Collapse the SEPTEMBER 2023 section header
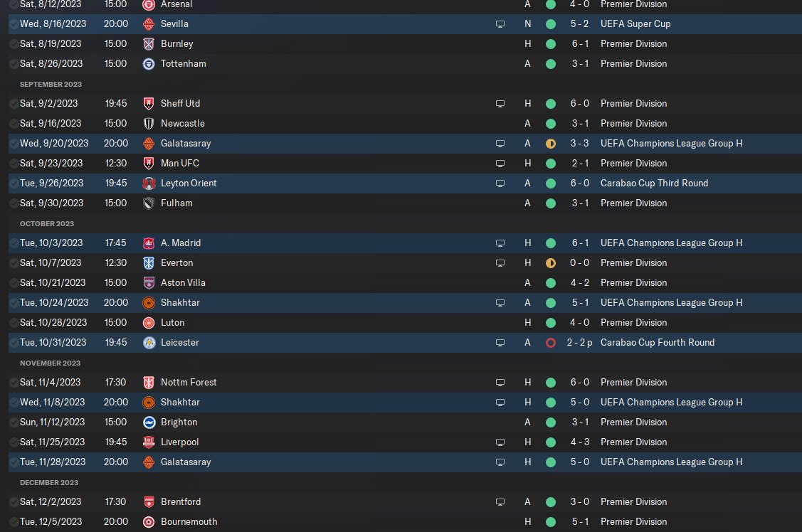Image resolution: width=802 pixels, height=532 pixels. point(51,85)
